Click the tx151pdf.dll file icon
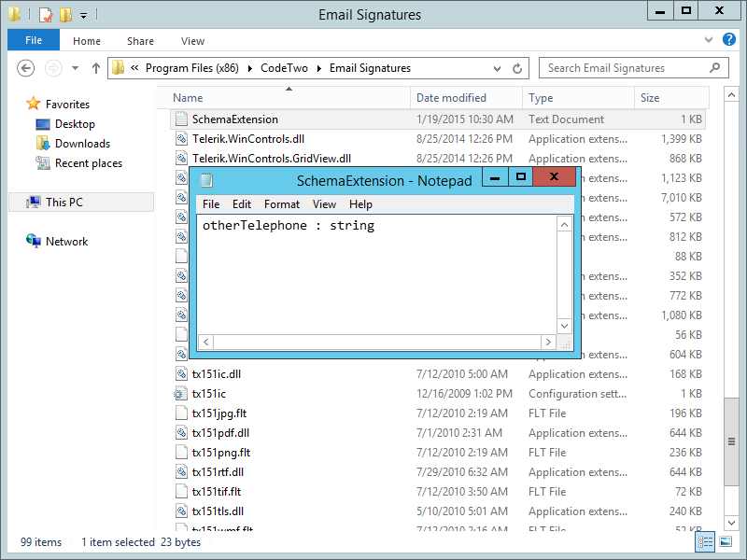The width and height of the screenshot is (747, 560). click(x=181, y=433)
